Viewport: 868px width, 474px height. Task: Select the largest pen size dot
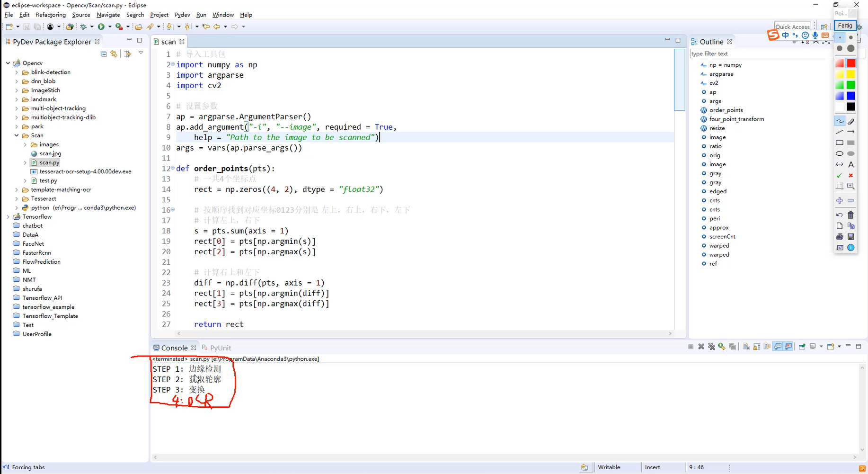(851, 48)
